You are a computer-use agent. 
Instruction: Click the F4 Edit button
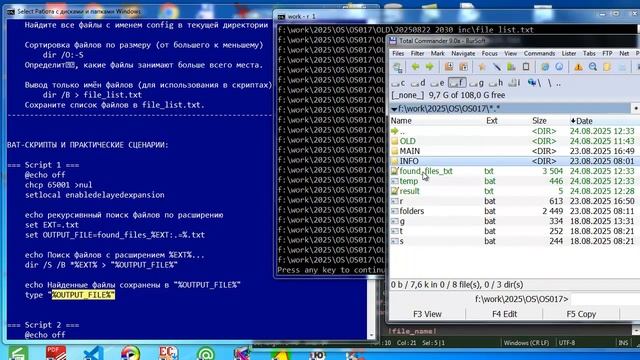pyautogui.click(x=504, y=314)
